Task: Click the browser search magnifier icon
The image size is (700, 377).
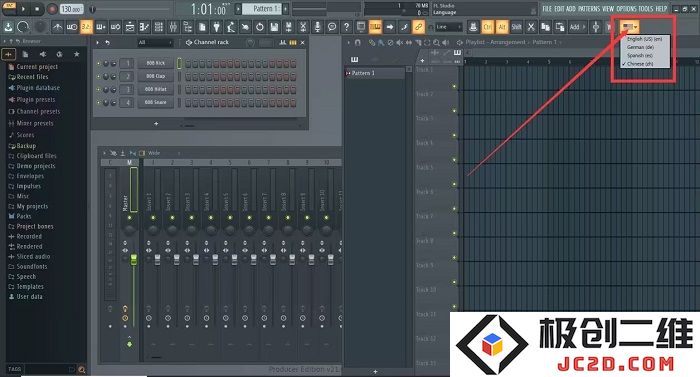Action: (82, 369)
